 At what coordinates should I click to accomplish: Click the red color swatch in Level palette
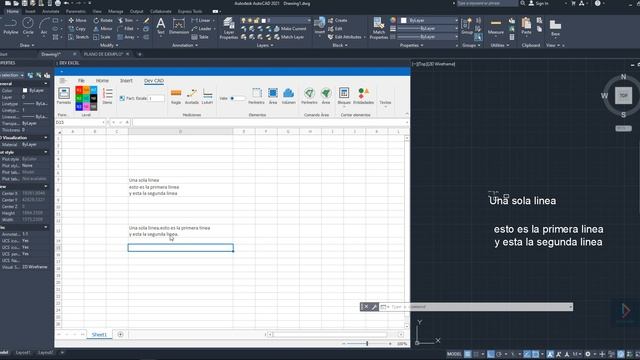(x=79, y=90)
